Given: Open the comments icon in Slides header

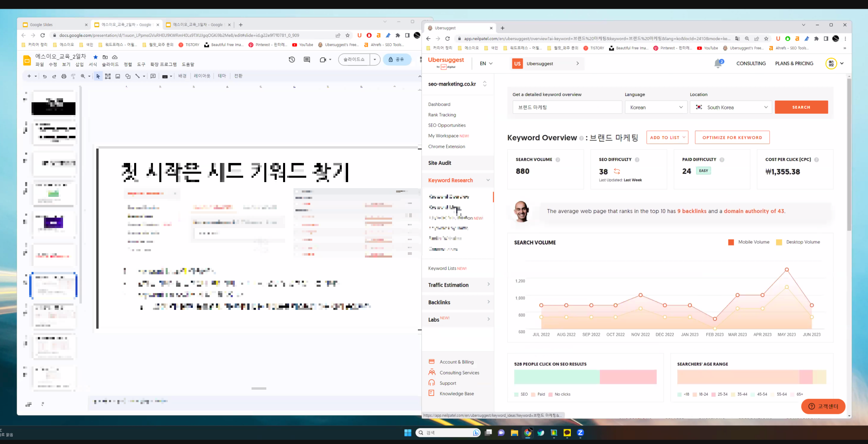Looking at the screenshot, I should click(x=307, y=60).
